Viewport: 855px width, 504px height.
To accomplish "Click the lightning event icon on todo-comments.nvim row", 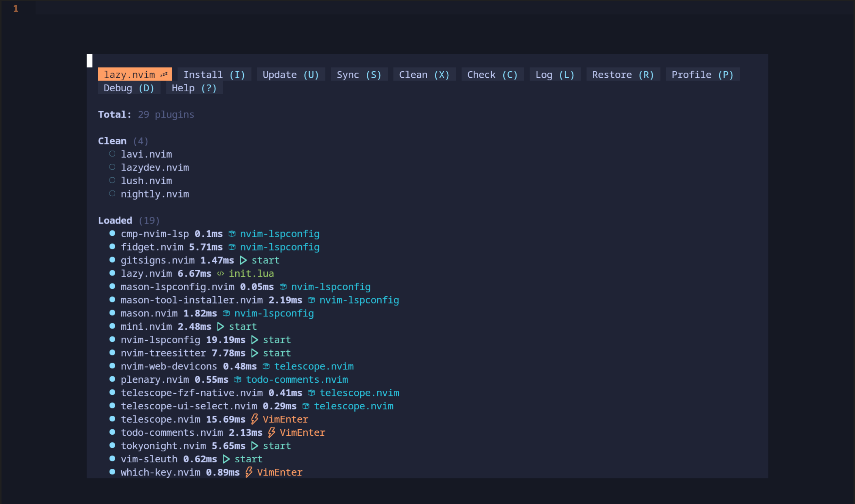I will [272, 432].
